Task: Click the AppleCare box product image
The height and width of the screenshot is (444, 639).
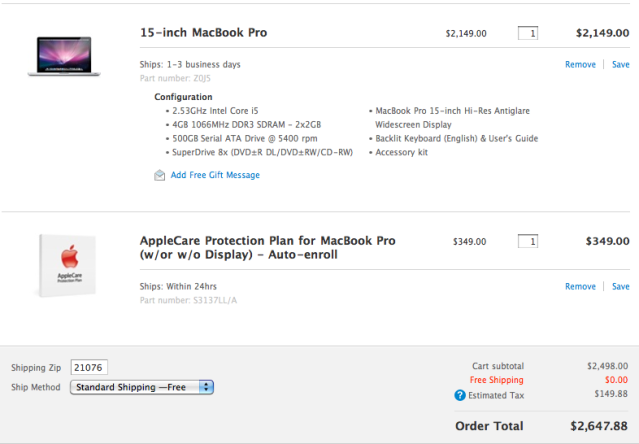Action: click(67, 265)
